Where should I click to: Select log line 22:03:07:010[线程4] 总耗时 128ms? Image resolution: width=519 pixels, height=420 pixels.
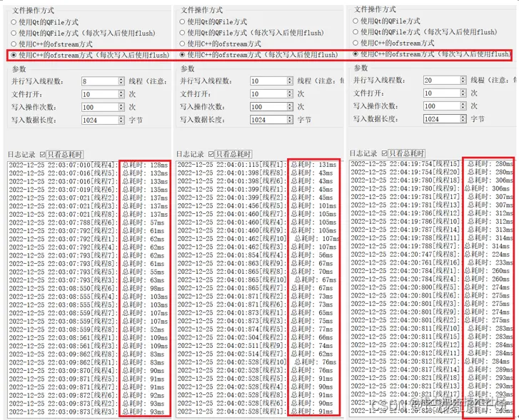coord(89,165)
